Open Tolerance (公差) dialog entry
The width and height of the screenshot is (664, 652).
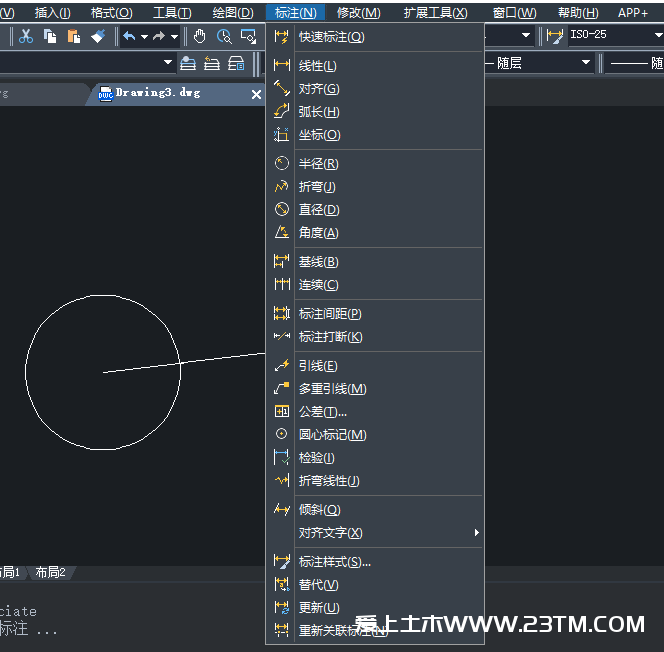click(322, 412)
